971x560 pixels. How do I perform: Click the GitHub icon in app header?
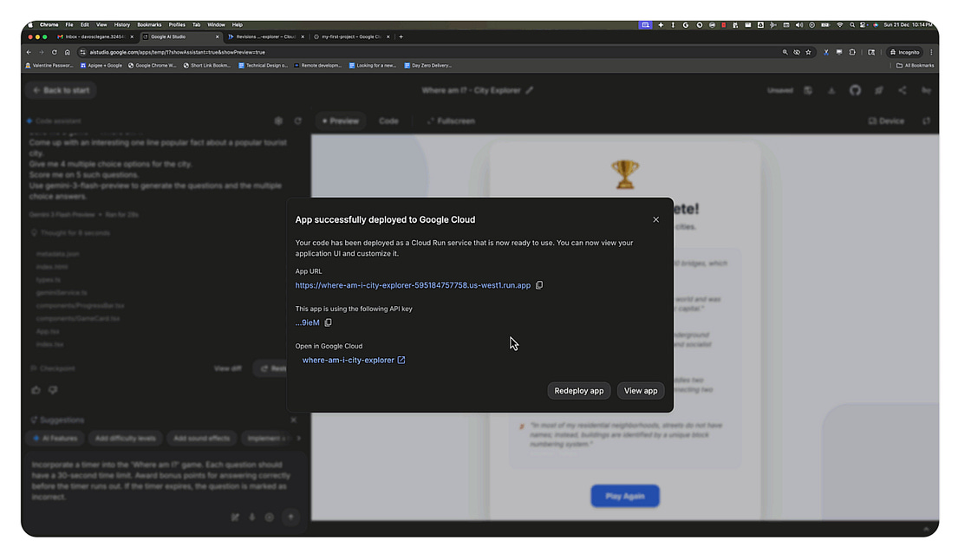click(x=855, y=90)
